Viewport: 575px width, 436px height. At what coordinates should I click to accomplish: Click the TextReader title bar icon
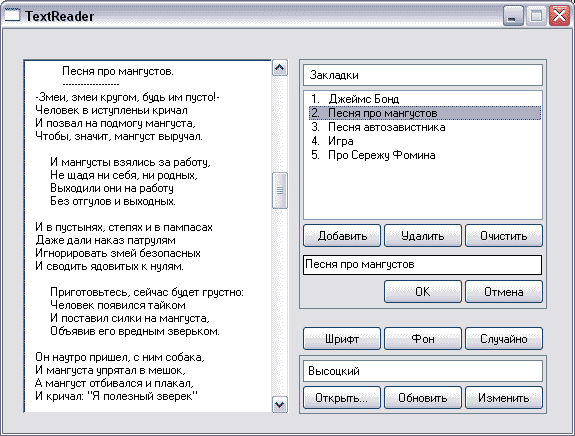(x=12, y=15)
